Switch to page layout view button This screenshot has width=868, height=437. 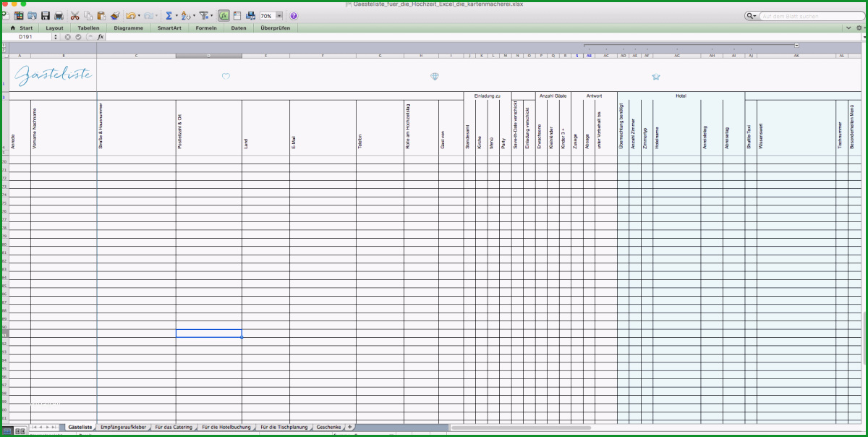pos(20,430)
